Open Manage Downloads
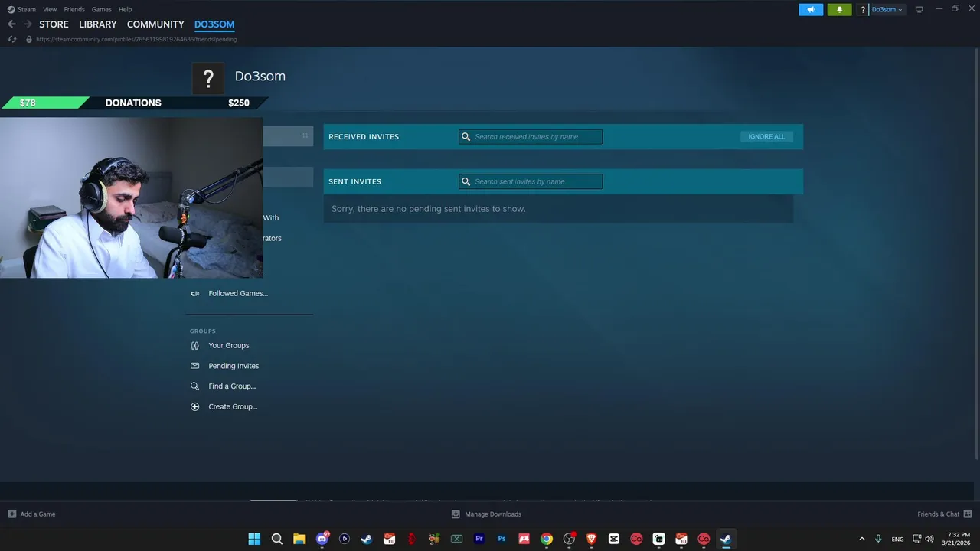Screen dimensions: 980x551 click(x=486, y=514)
